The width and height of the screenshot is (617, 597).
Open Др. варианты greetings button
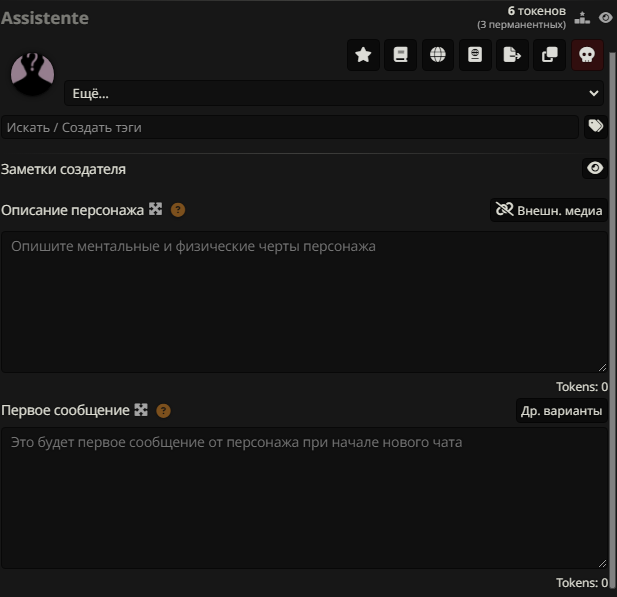tap(560, 411)
